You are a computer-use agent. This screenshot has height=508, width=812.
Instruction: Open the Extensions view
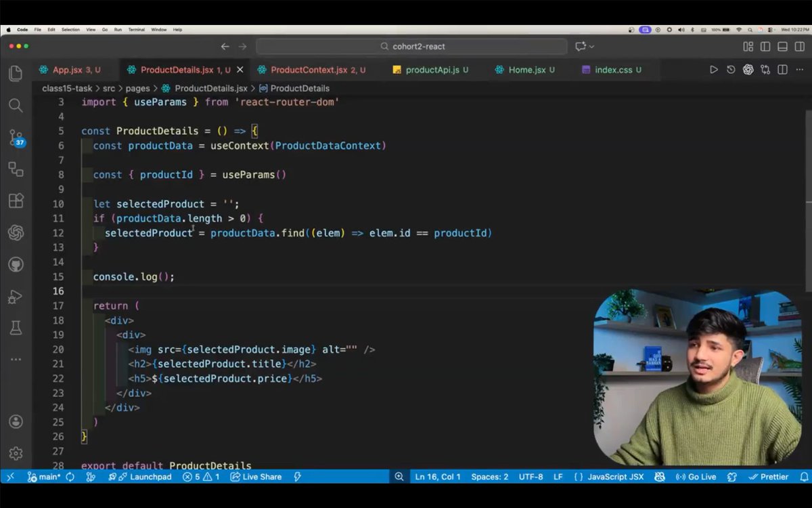click(x=16, y=200)
